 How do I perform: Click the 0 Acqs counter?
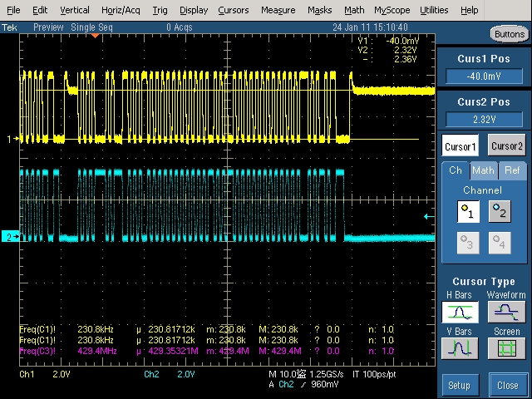180,27
